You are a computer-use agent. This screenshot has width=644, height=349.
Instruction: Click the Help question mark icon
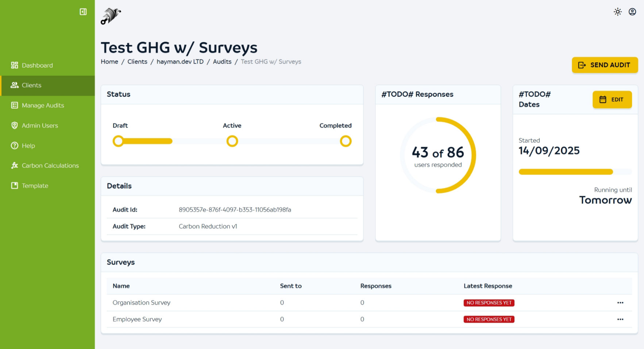pos(15,146)
